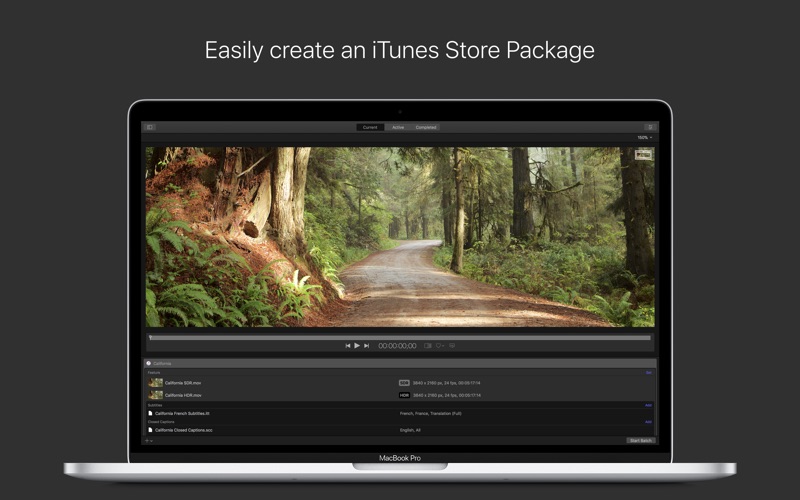Click the HDR file's 3840 x 2160 details text
The width and height of the screenshot is (800, 500).
coord(446,395)
